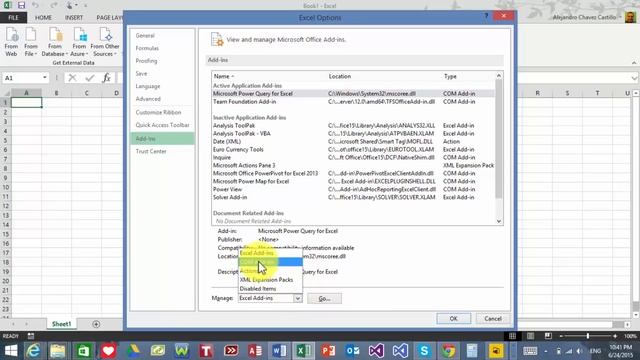This screenshot has width=640, height=360.
Task: Open the Manage add-ins dropdown arrow
Action: coord(298,298)
